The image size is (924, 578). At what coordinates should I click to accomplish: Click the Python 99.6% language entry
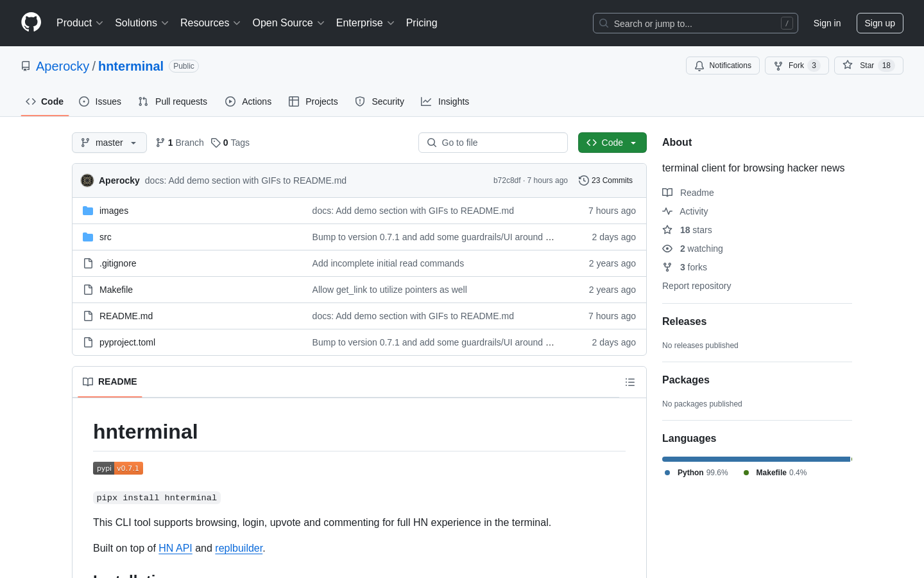click(x=696, y=473)
